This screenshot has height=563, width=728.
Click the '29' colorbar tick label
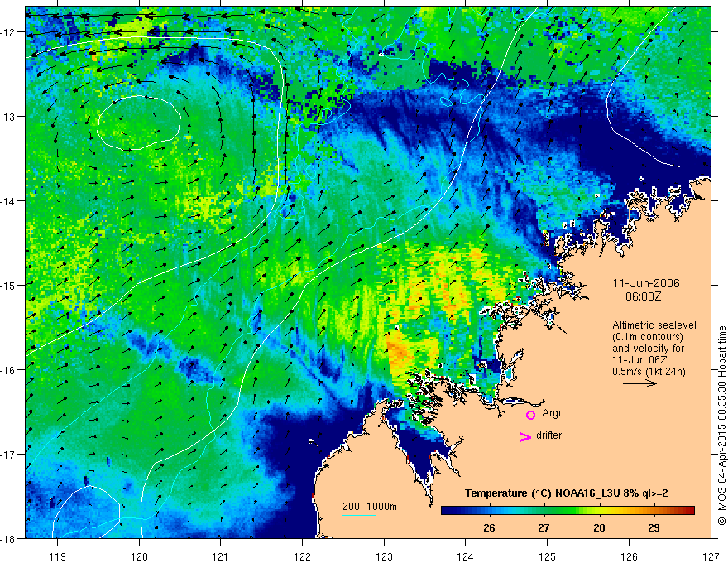(x=654, y=527)
